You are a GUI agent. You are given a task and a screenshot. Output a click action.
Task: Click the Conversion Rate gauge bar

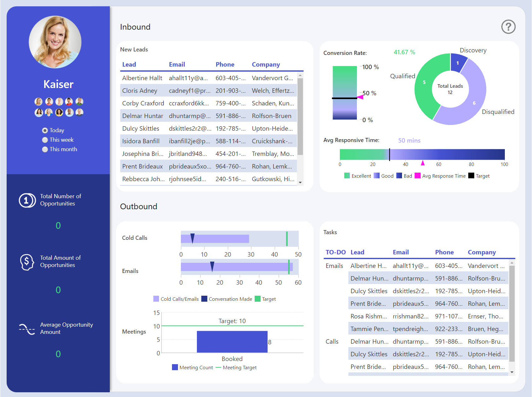(345, 92)
